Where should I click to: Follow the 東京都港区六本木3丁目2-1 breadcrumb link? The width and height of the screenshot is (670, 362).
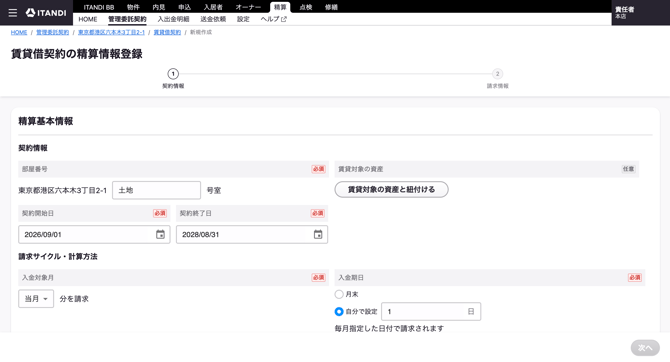point(111,32)
